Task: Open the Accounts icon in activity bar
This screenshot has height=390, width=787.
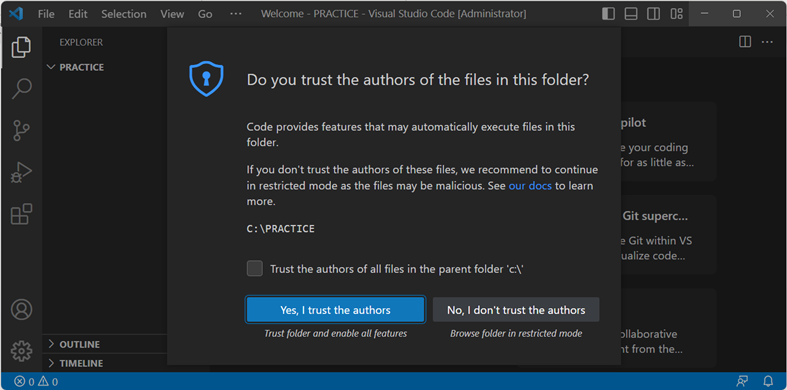Action: click(22, 310)
